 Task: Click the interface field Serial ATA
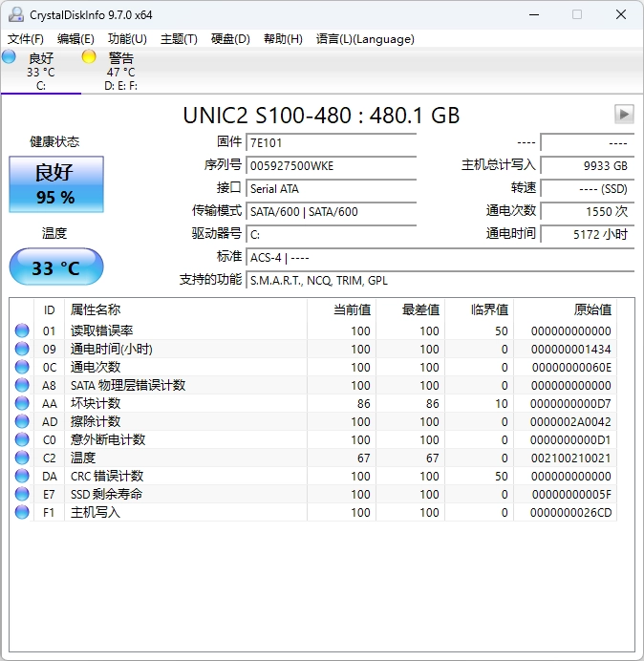[331, 188]
